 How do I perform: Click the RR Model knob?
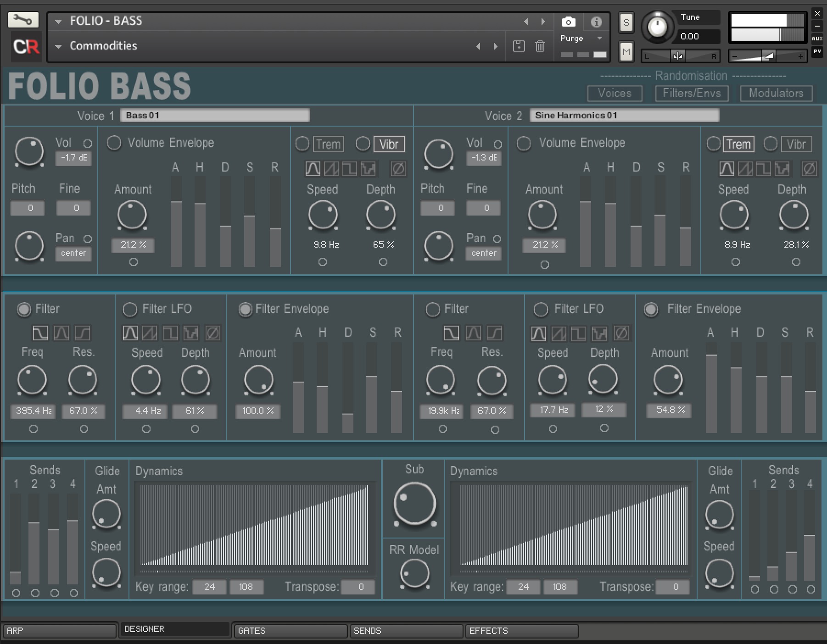click(414, 574)
